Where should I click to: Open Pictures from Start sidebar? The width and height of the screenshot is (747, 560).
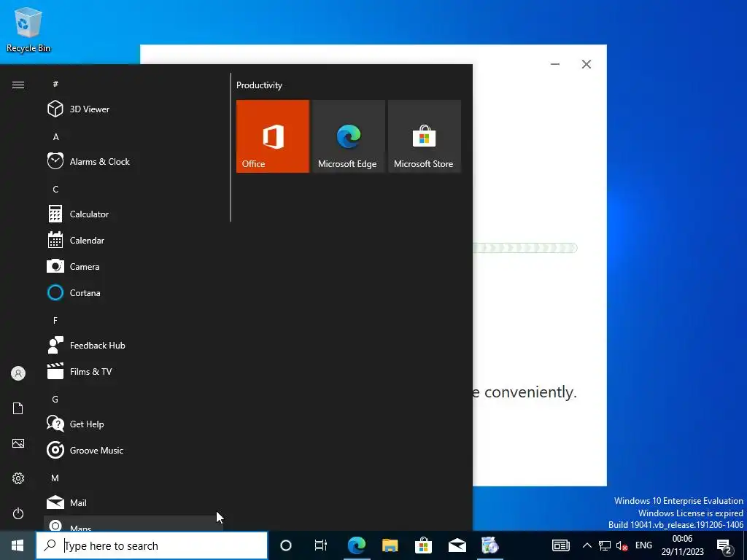(x=18, y=443)
